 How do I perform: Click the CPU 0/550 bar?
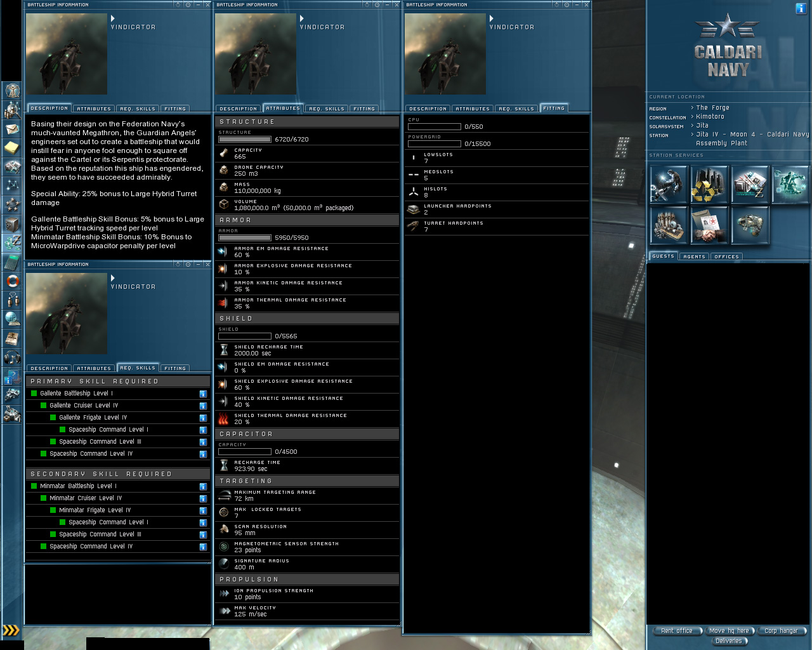tap(435, 127)
